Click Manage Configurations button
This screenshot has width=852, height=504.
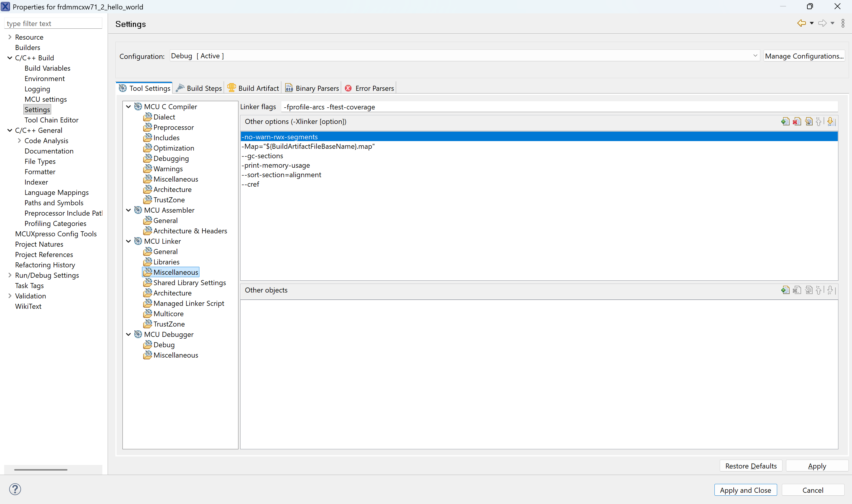[x=804, y=56]
